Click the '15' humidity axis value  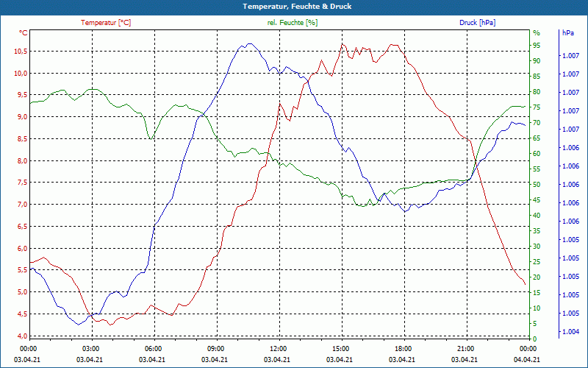coord(537,293)
